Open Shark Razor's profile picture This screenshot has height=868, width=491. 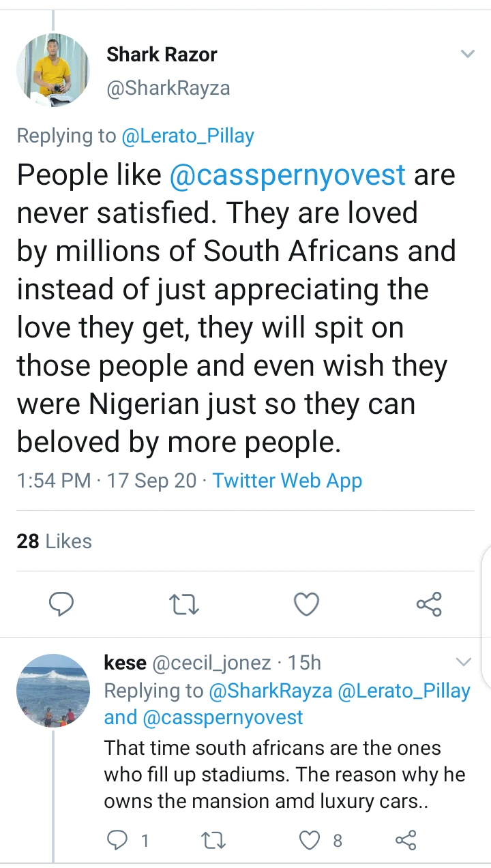[x=53, y=70]
